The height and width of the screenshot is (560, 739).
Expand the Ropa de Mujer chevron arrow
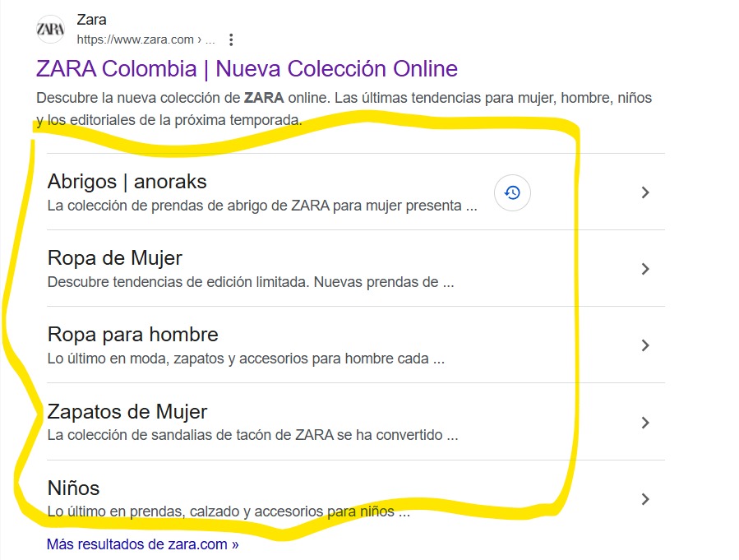(x=645, y=269)
